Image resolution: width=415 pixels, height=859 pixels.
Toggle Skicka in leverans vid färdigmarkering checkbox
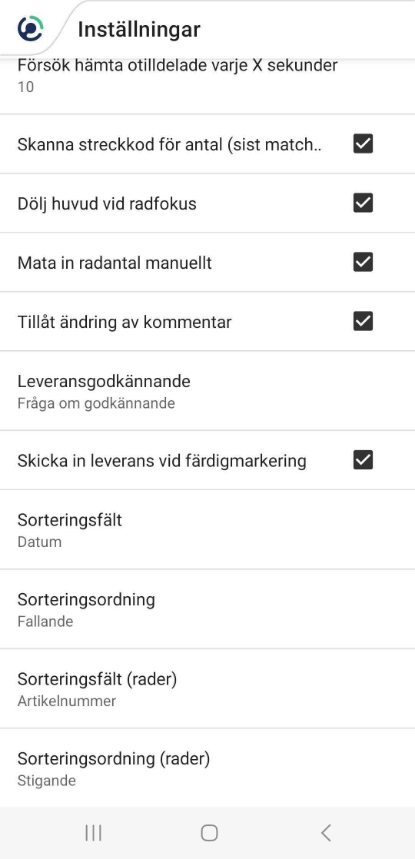click(363, 460)
